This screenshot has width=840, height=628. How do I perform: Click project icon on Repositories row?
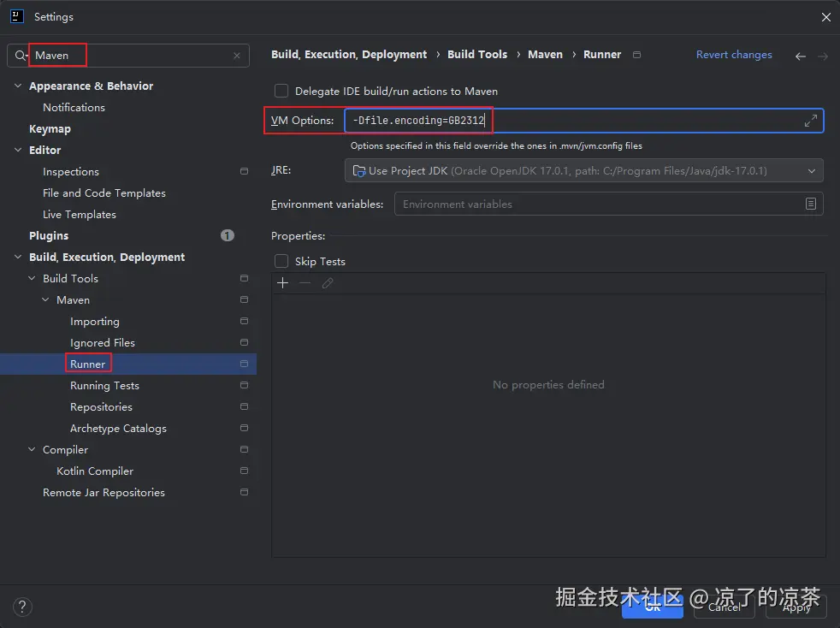click(x=245, y=406)
